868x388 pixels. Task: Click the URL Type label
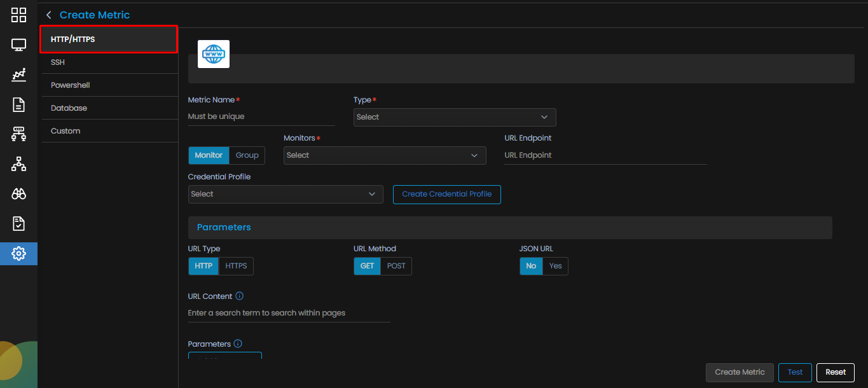(204, 249)
